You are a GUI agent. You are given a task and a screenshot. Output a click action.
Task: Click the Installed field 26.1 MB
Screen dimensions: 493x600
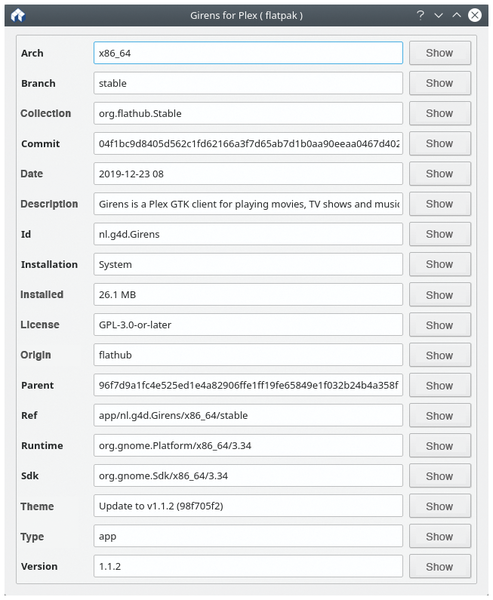coord(248,295)
